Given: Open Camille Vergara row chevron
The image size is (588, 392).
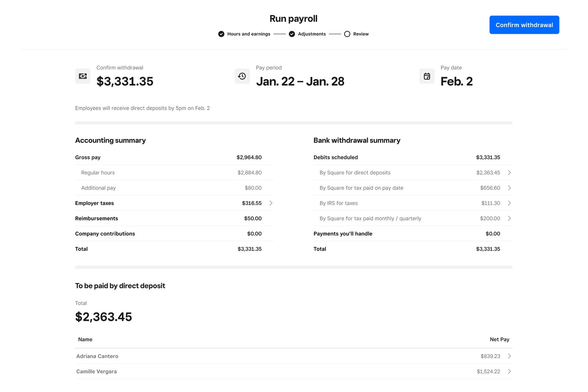Looking at the screenshot, I should click(x=509, y=371).
